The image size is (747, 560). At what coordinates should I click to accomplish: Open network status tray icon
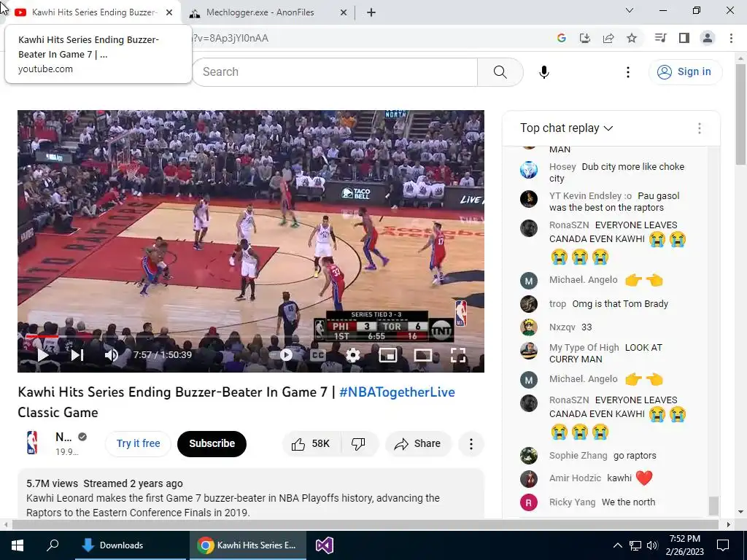635,545
